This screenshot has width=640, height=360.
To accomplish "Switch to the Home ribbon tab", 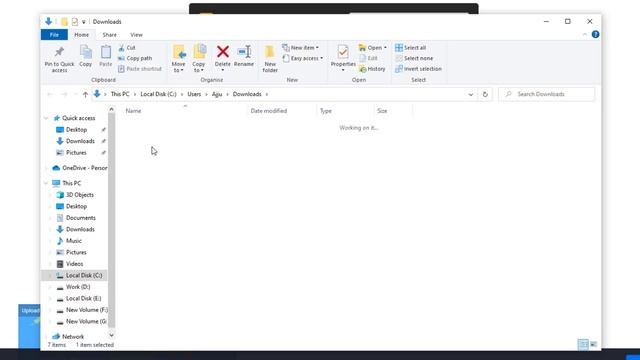I will [82, 35].
